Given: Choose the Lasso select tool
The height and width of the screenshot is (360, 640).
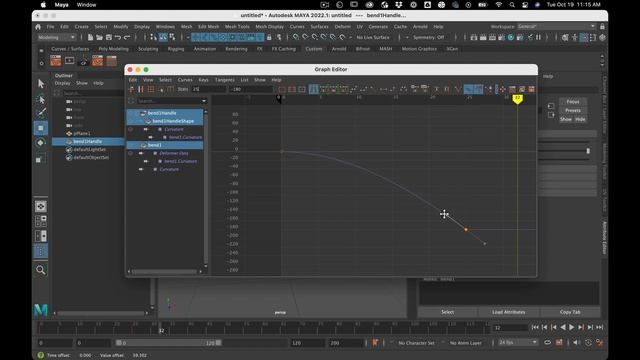Looking at the screenshot, I should (x=41, y=99).
